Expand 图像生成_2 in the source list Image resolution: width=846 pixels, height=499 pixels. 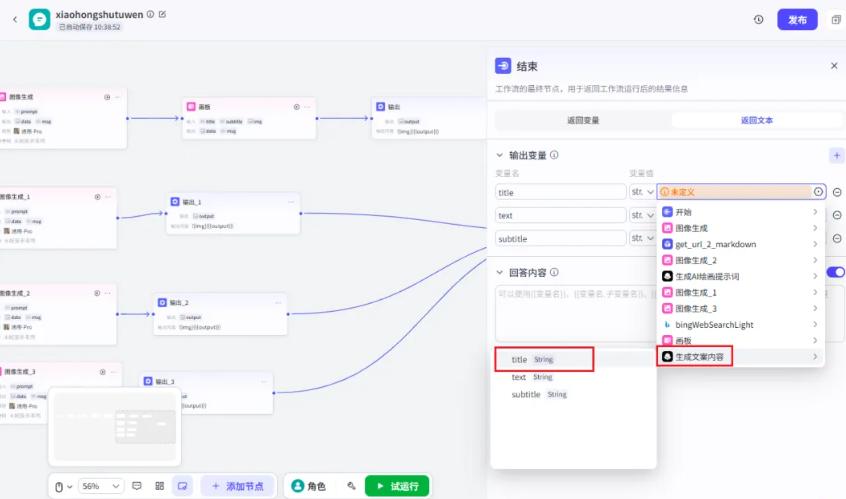click(740, 260)
